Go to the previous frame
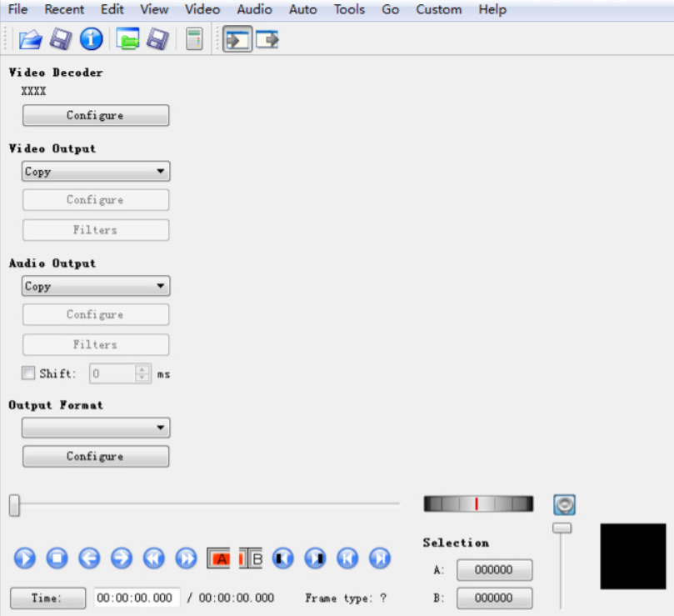This screenshot has width=674, height=616. (x=89, y=558)
